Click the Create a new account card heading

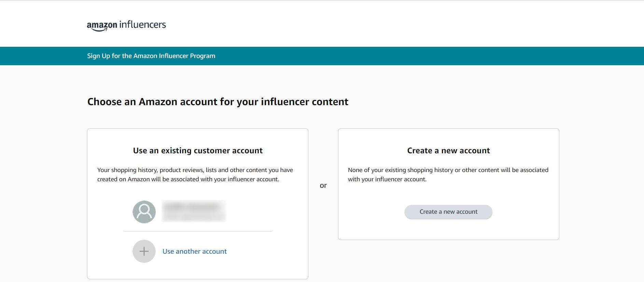(448, 150)
